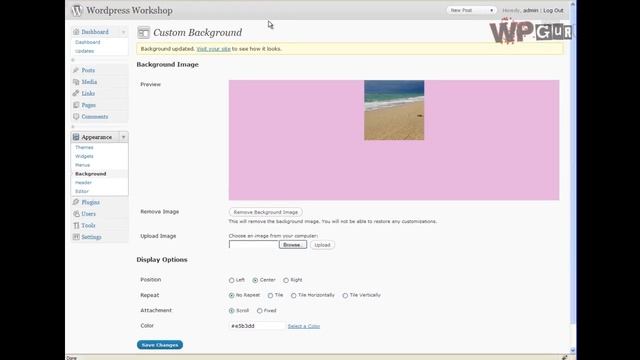Viewport: 640px width, 360px height.
Task: Select Center position radio button
Action: tap(255, 280)
